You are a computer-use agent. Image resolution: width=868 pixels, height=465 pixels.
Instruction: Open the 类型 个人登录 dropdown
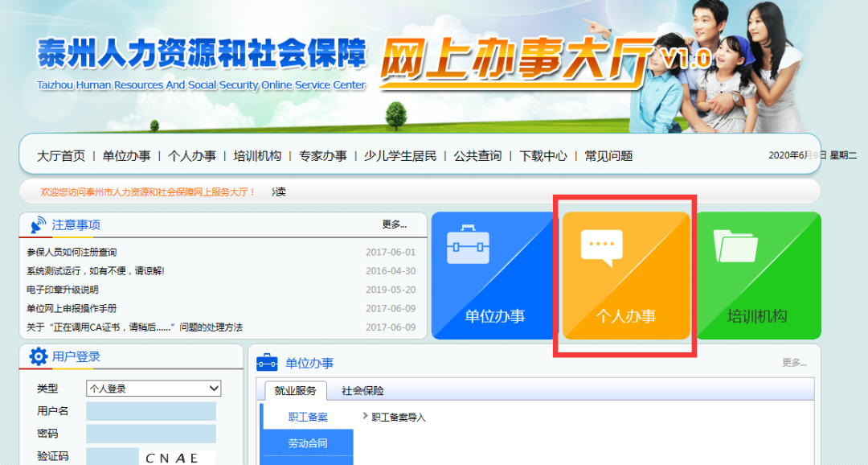154,389
